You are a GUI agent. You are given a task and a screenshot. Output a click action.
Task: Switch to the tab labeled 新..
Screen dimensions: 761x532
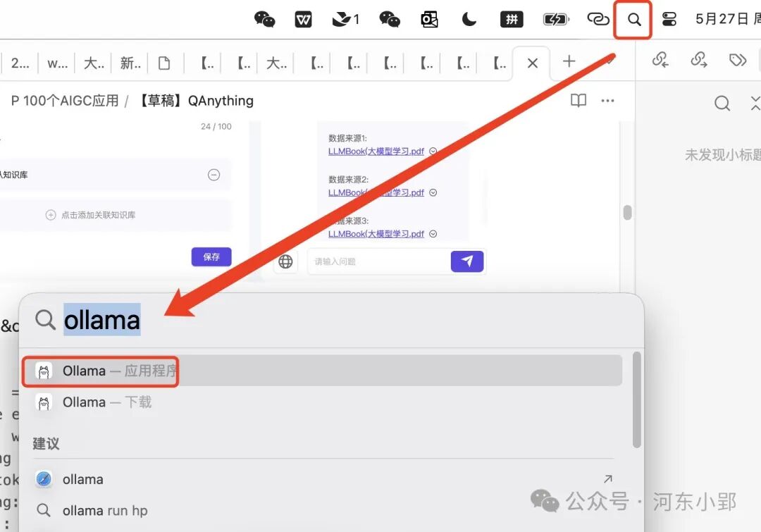click(130, 63)
